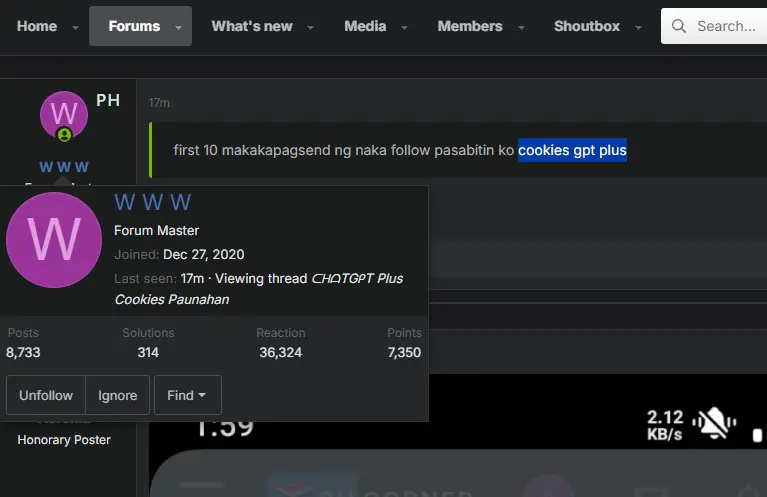Image resolution: width=767 pixels, height=497 pixels.
Task: Click the Points count 7,350
Action: 404,352
